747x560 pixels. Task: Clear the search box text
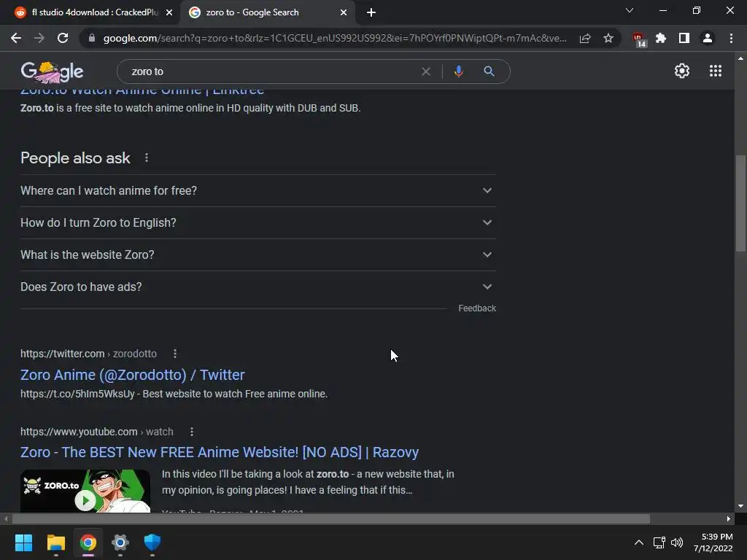[426, 71]
